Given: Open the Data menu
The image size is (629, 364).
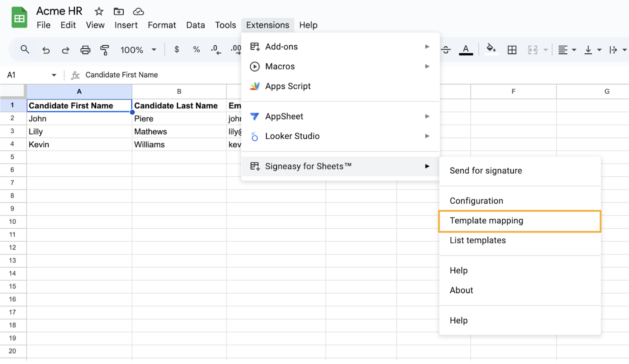Looking at the screenshot, I should pyautogui.click(x=196, y=25).
